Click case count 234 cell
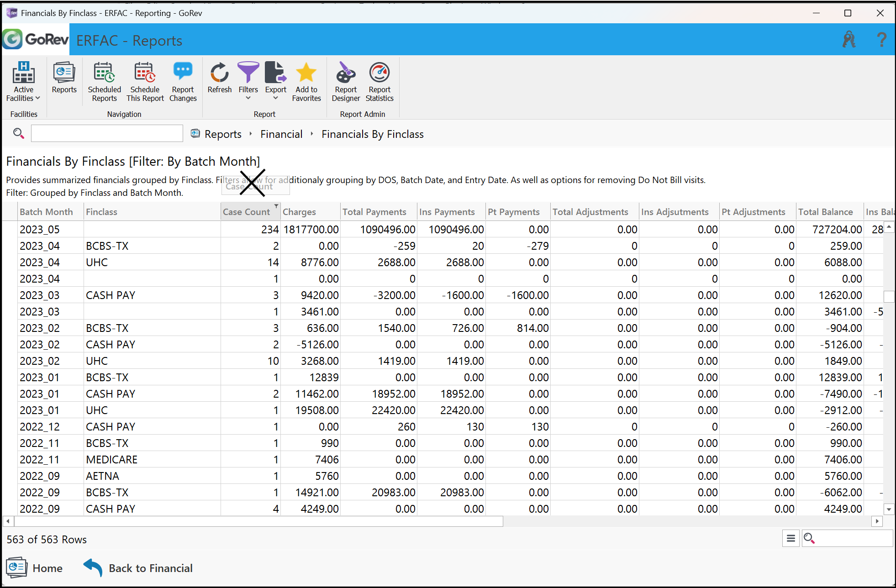The image size is (896, 588). [x=250, y=229]
